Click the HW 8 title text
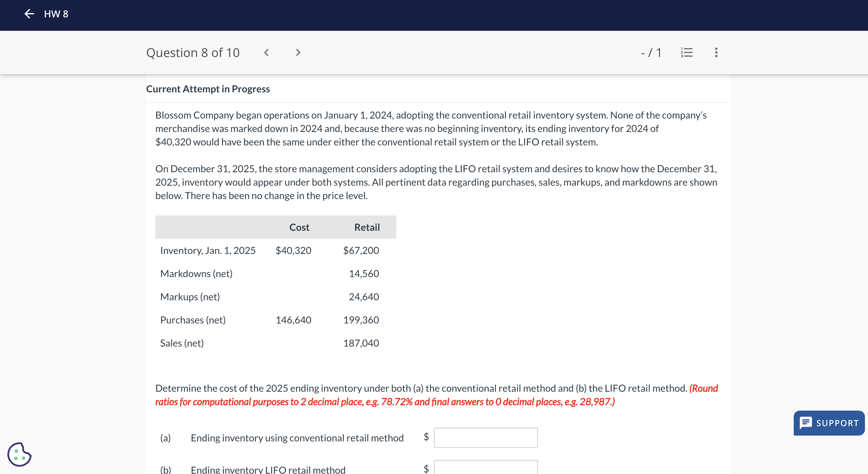868x474 pixels. [56, 14]
